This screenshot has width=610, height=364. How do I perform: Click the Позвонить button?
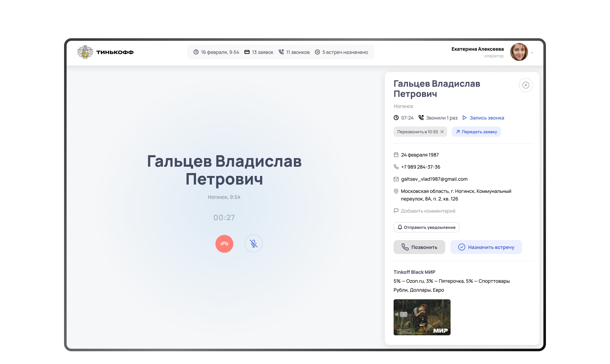pos(419,247)
